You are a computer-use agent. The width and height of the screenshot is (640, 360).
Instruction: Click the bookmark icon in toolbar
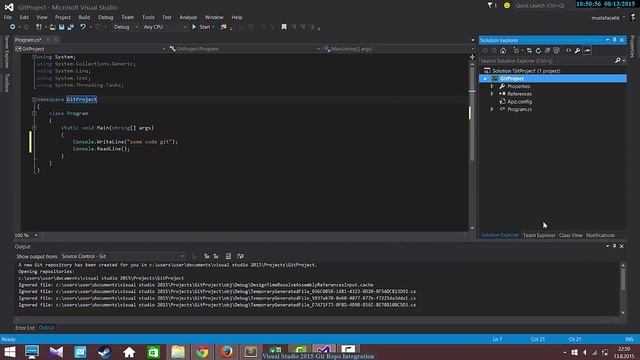click(284, 27)
